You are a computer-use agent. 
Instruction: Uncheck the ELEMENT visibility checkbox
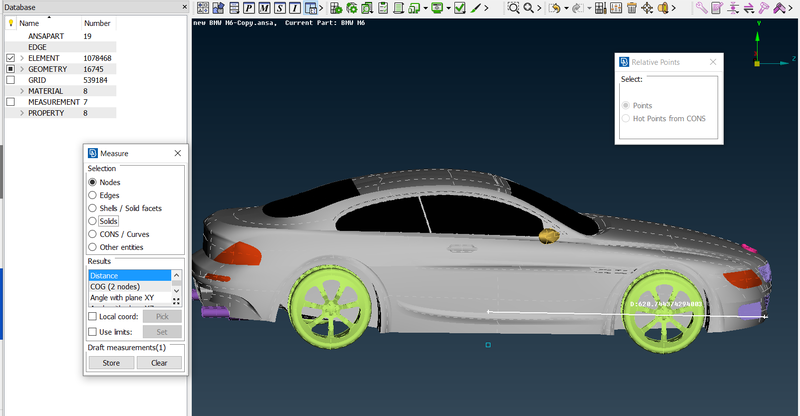[11, 58]
